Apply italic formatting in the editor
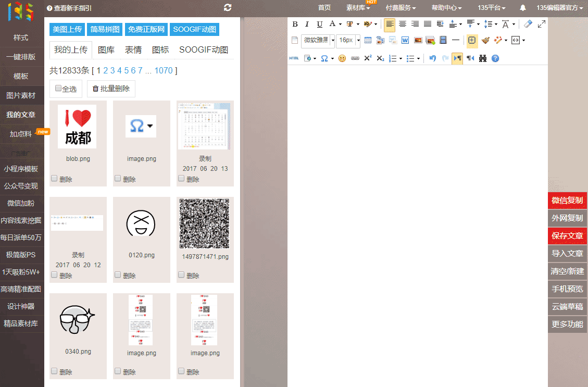588x387 pixels. click(x=307, y=24)
